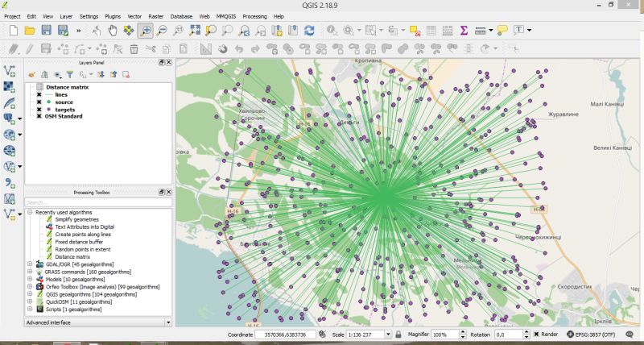Image resolution: width=644 pixels, height=345 pixels.
Task: Click the Zoom to Layer icon
Action: click(x=228, y=31)
